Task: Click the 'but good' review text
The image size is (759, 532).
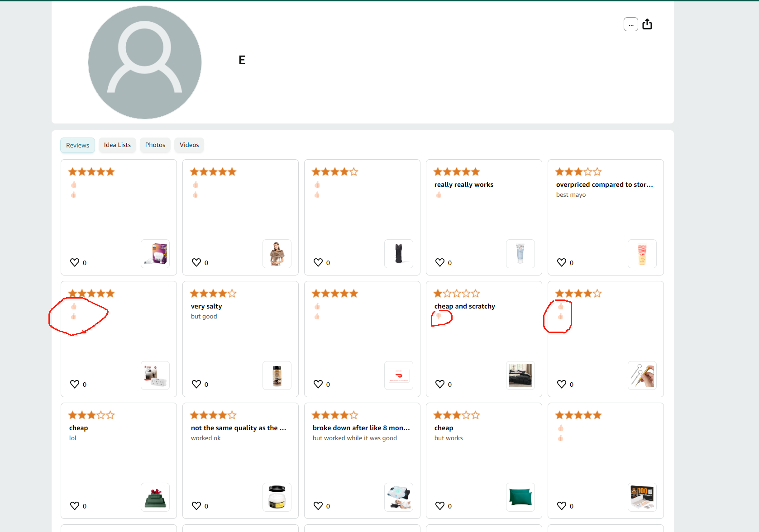Action: [x=204, y=316]
